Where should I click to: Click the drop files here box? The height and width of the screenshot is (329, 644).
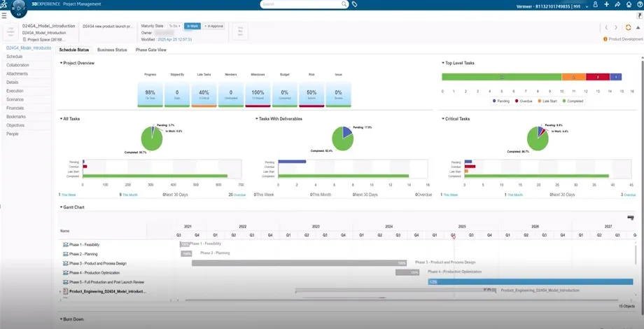(240, 31)
